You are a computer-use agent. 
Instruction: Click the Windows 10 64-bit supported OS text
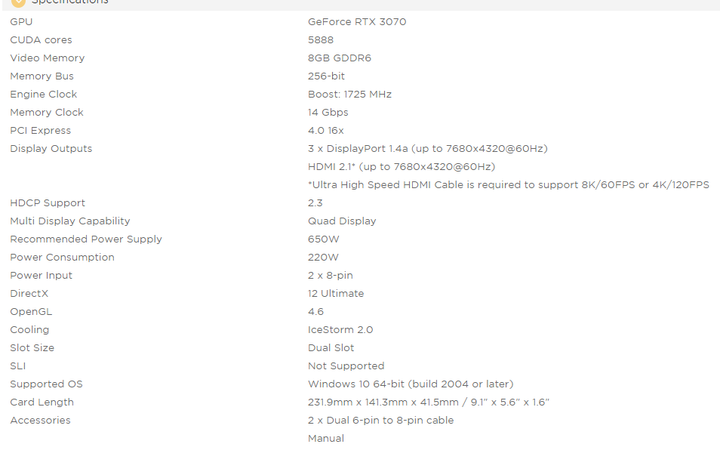coord(411,384)
